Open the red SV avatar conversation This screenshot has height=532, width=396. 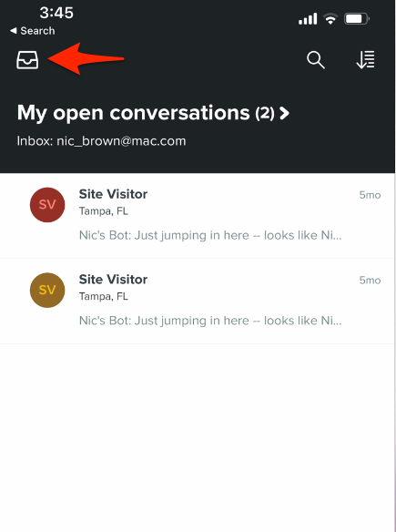tap(198, 216)
